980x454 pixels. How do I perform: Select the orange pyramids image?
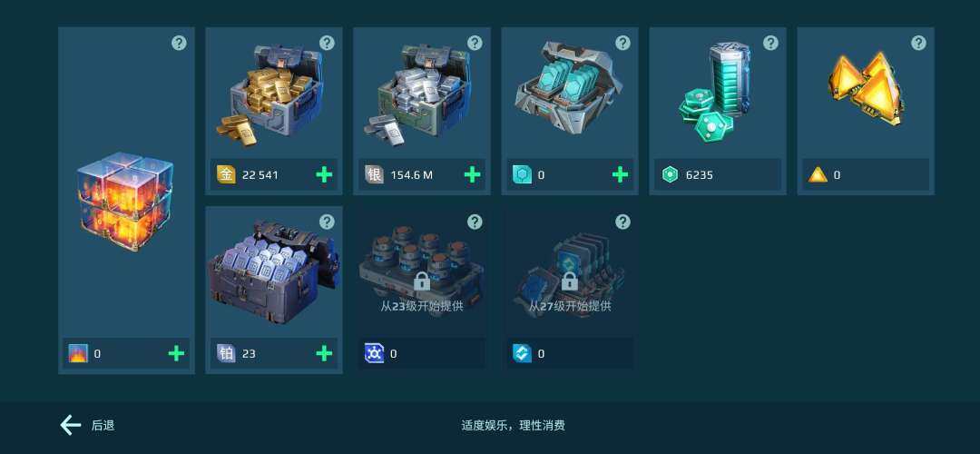click(867, 89)
